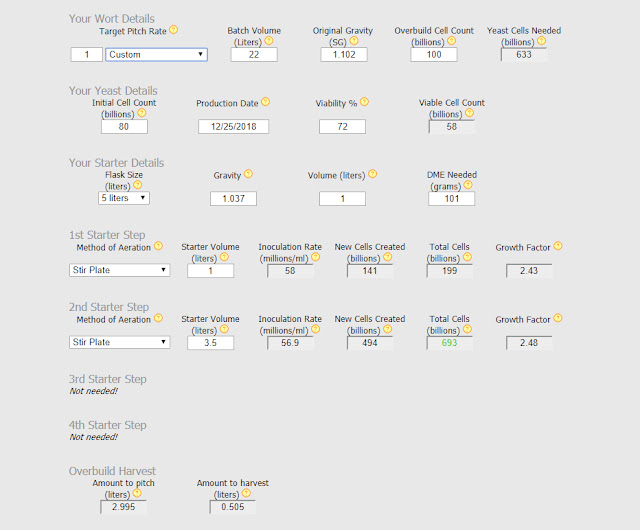This screenshot has height=530, width=640.
Task: Click the DME Needed help icon
Action: pyautogui.click(x=468, y=185)
